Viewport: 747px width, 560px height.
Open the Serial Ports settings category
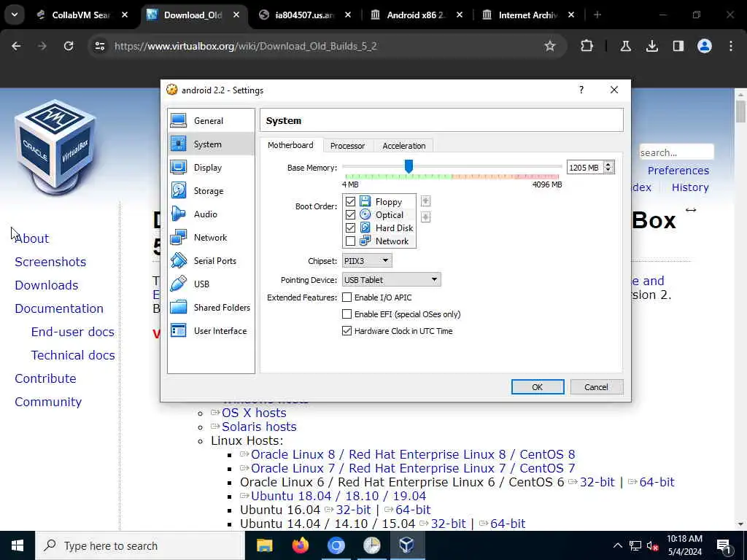(211, 261)
